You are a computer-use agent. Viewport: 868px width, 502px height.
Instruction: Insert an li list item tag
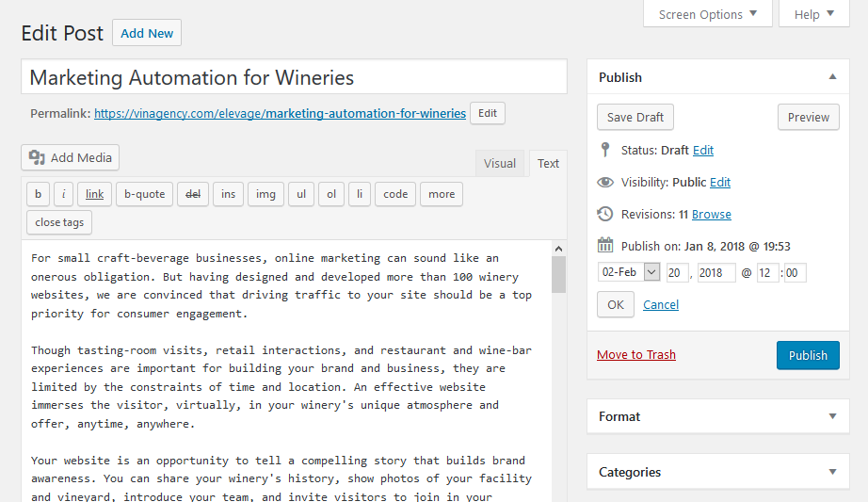(360, 194)
